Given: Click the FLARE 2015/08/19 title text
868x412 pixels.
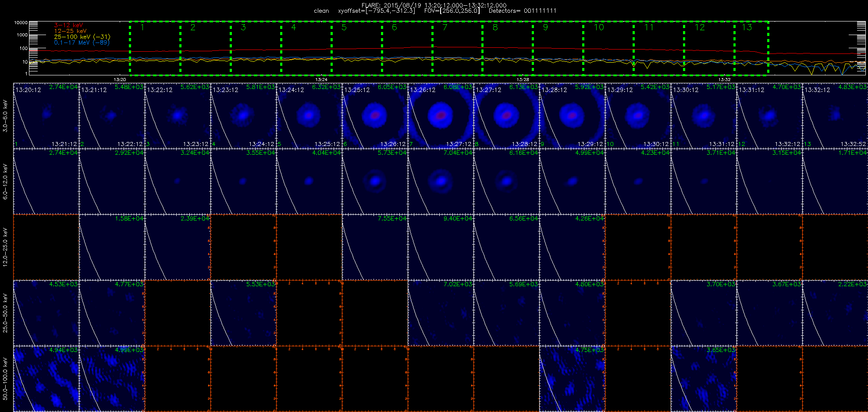Looking at the screenshot, I should pyautogui.click(x=434, y=5).
